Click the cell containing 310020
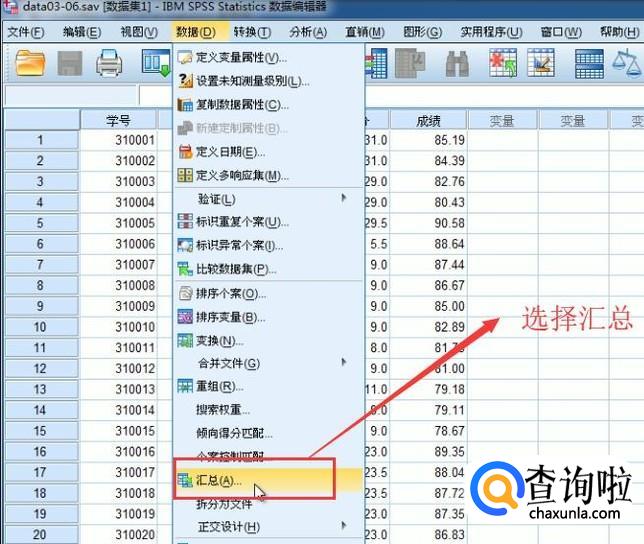644x544 pixels. pos(119,534)
